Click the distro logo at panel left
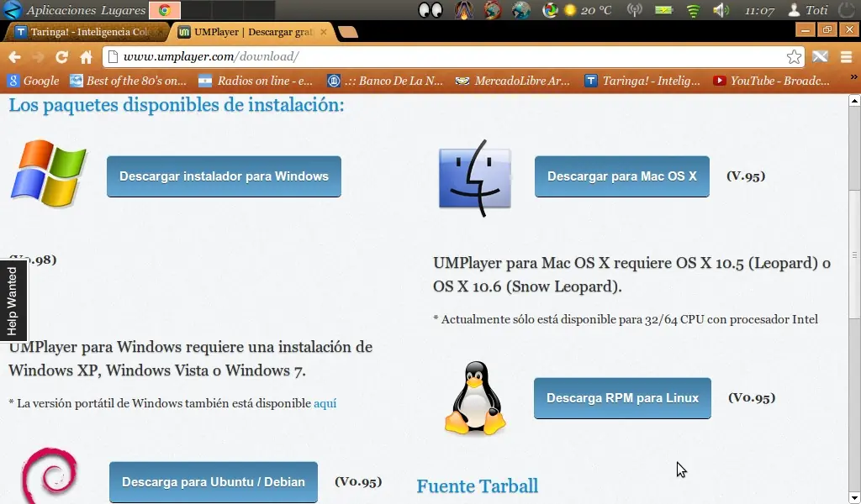Image resolution: width=861 pixels, height=504 pixels. (12, 10)
